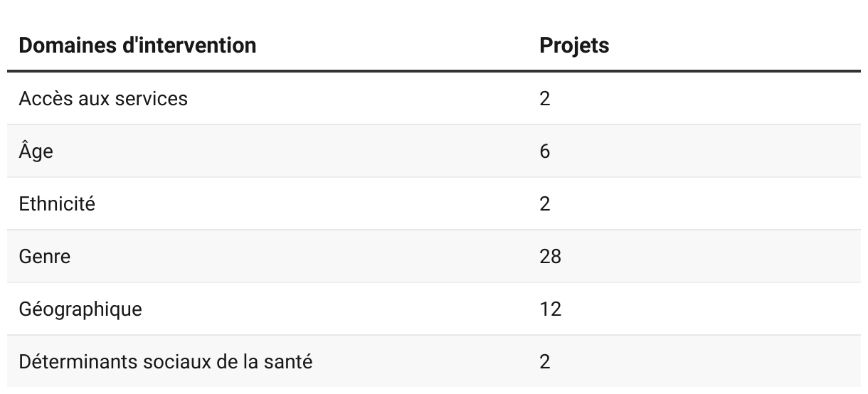Image resolution: width=868 pixels, height=394 pixels.
Task: Click the value 12 in the Géographique row
Action: click(x=550, y=309)
